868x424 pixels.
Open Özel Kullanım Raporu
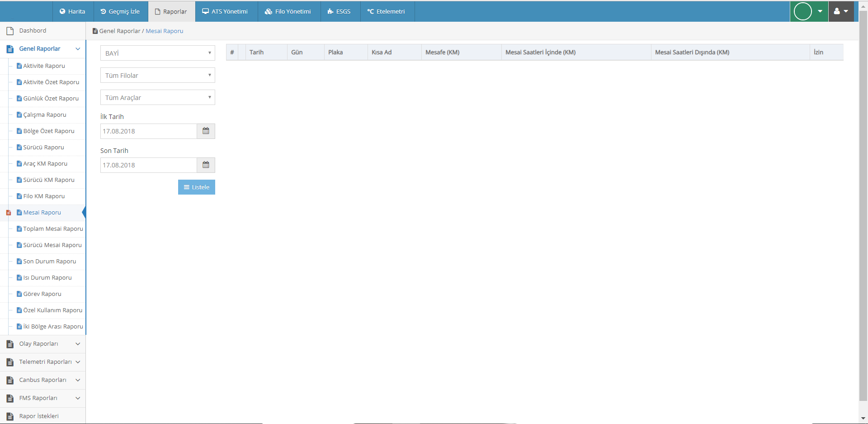[x=52, y=310]
